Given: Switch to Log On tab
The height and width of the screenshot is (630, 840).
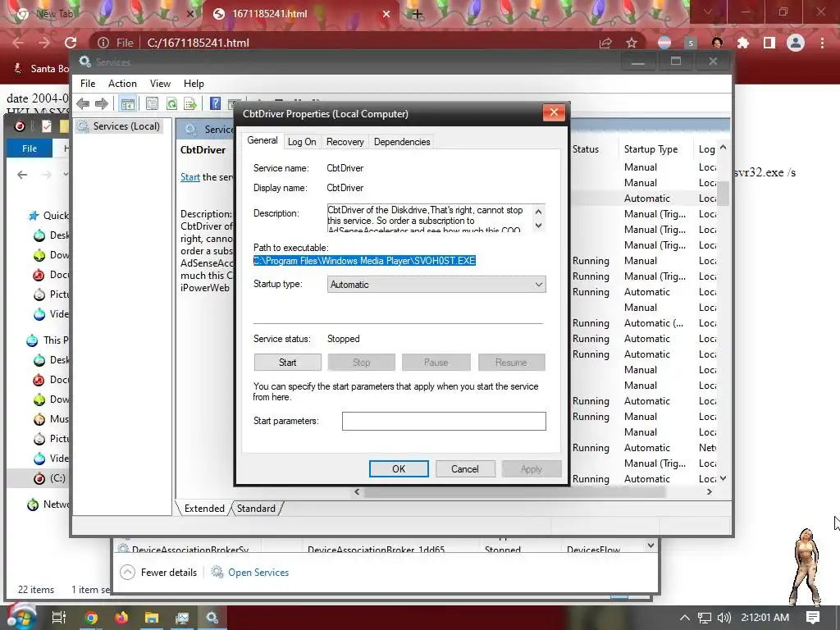Looking at the screenshot, I should 302,142.
